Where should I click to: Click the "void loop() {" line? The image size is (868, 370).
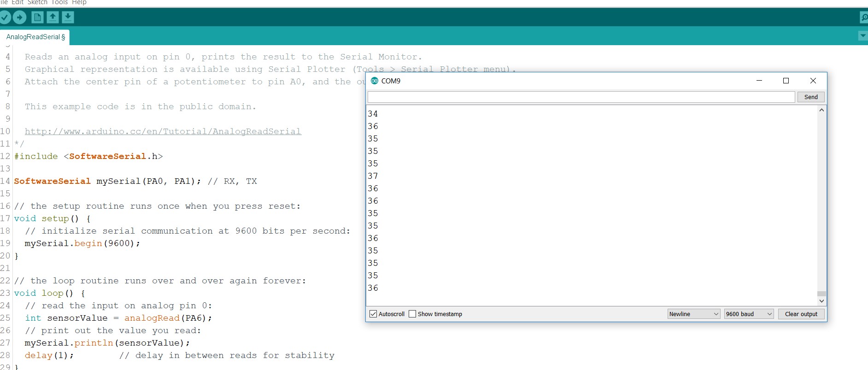click(50, 293)
